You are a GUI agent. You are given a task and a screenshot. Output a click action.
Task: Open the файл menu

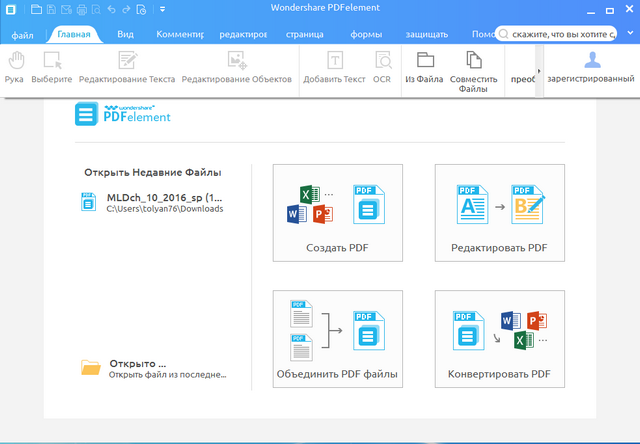pos(22,34)
